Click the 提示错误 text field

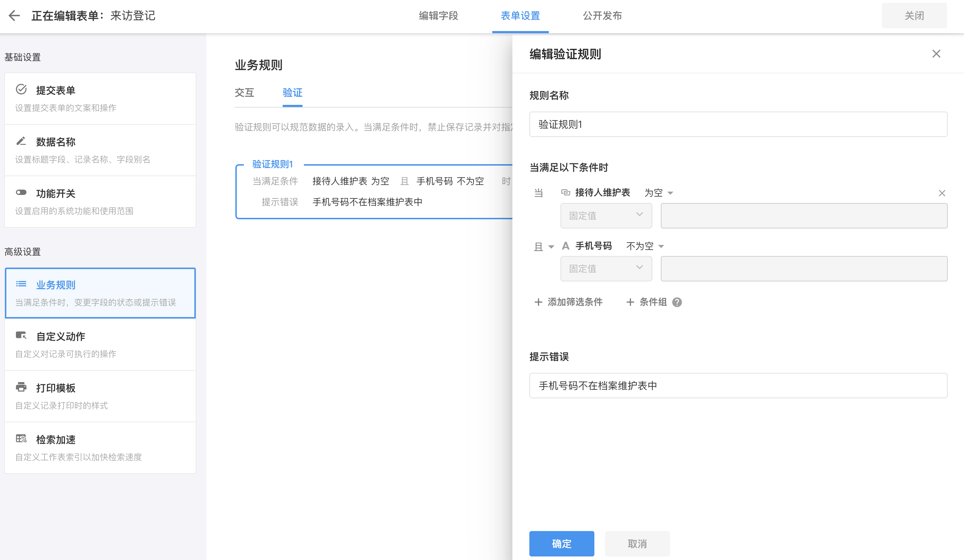(x=738, y=385)
